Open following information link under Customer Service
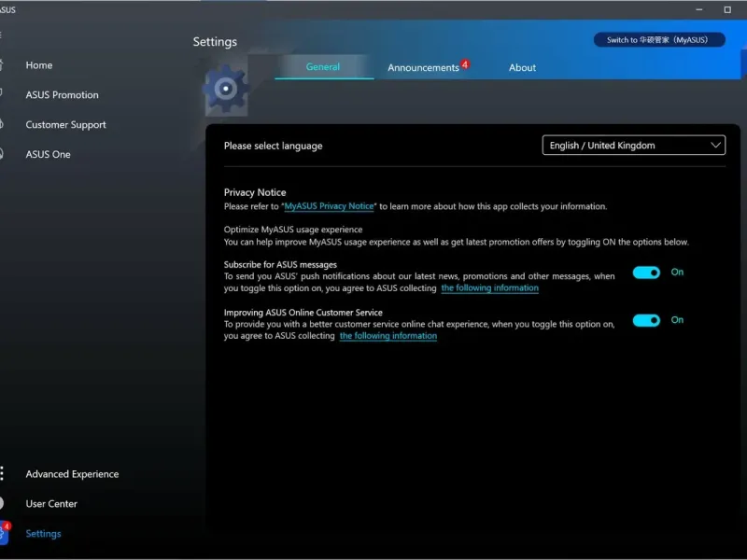This screenshot has height=560, width=747. pyautogui.click(x=388, y=336)
